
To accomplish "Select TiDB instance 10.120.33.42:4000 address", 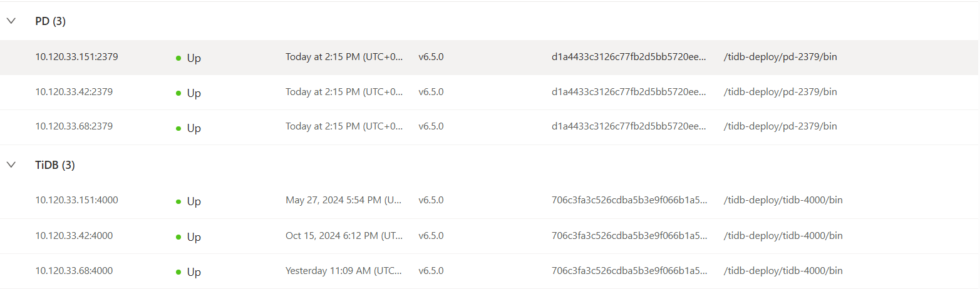I will tap(74, 236).
